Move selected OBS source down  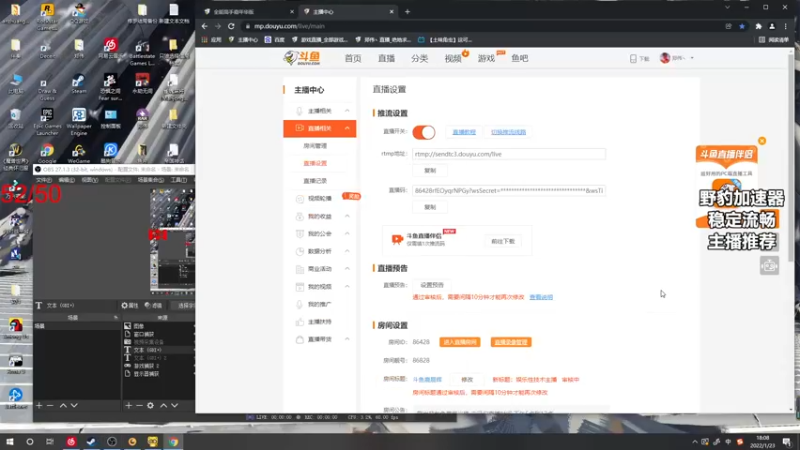tap(174, 405)
